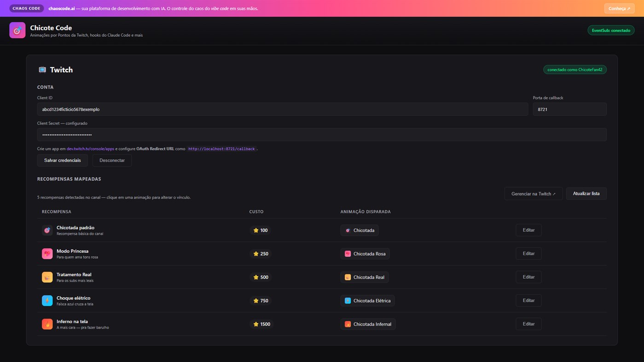Screen dimensions: 644x362
Task: Click the 'Para quem ama tons rosa' description
Action: click(77, 257)
